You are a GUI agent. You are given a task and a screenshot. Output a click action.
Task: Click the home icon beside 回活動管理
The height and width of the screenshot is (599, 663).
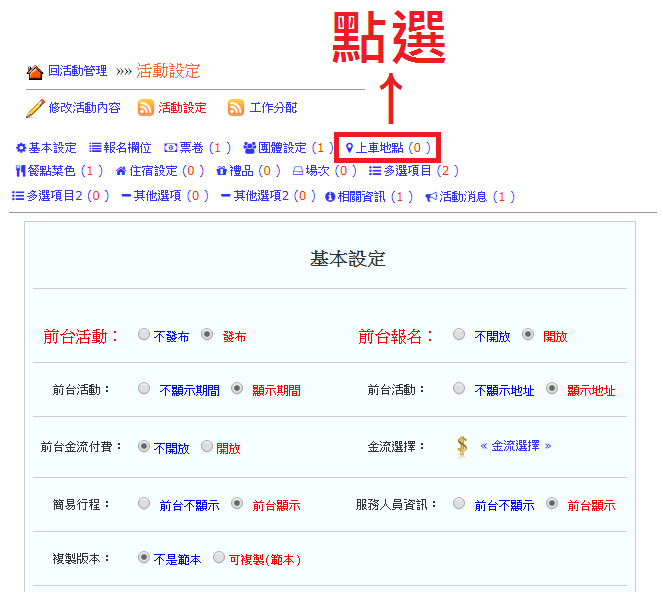coord(35,72)
